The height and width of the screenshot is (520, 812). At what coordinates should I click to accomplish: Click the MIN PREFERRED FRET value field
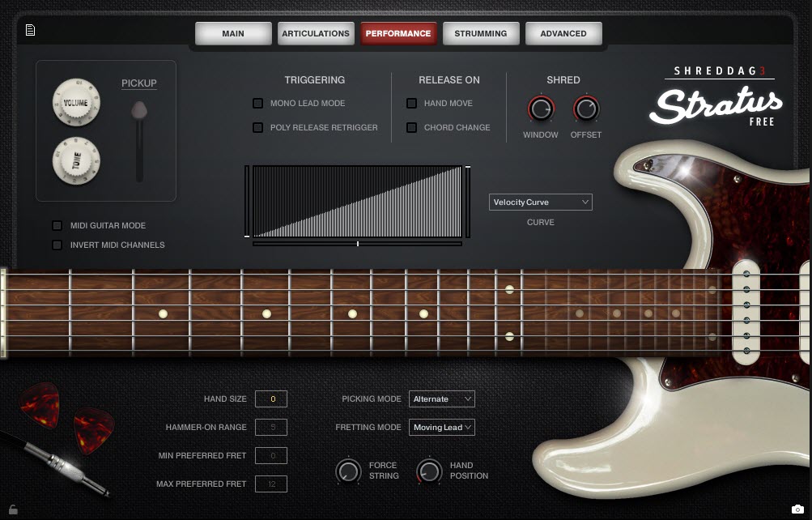tap(271, 456)
